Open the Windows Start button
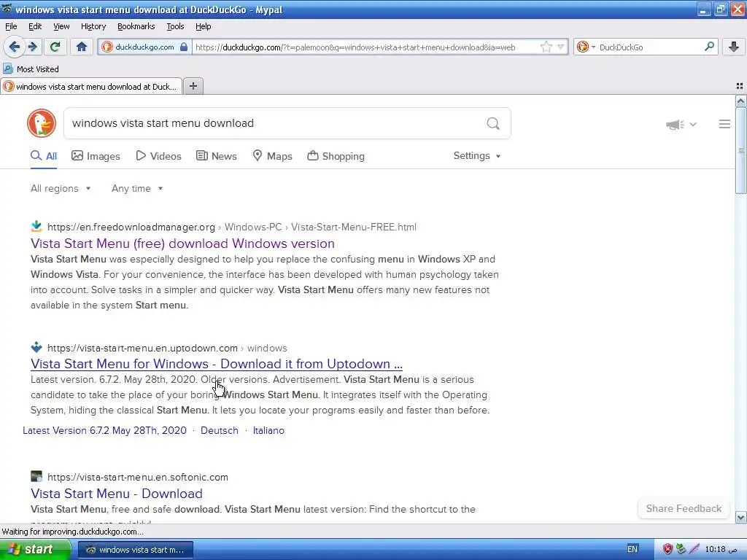Screen dimensions: 747x560 tap(34, 549)
